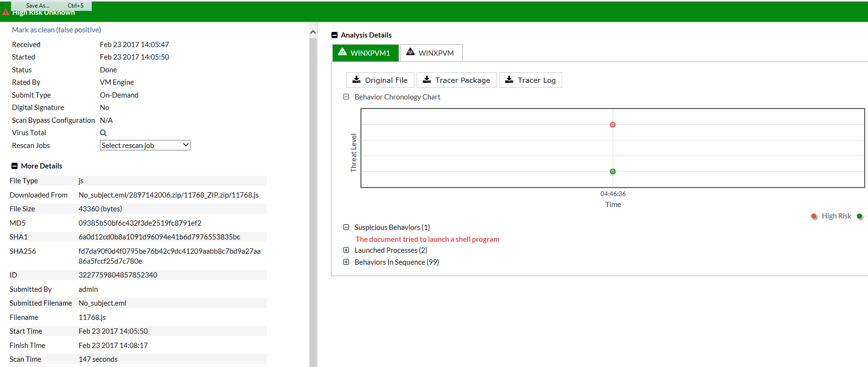Click the red high-risk point on chart

[613, 125]
